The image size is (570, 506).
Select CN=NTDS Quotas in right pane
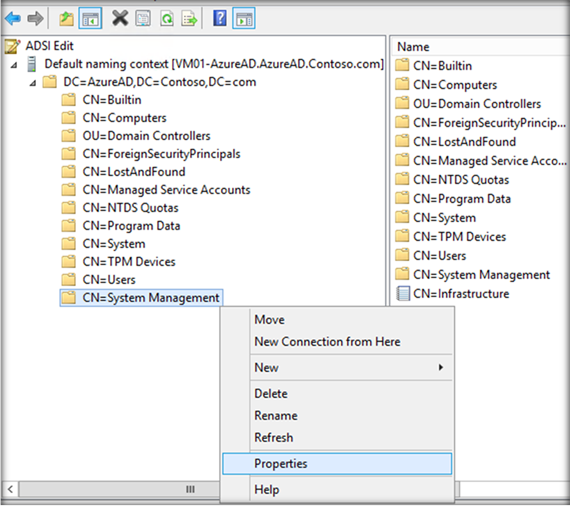[x=461, y=180]
